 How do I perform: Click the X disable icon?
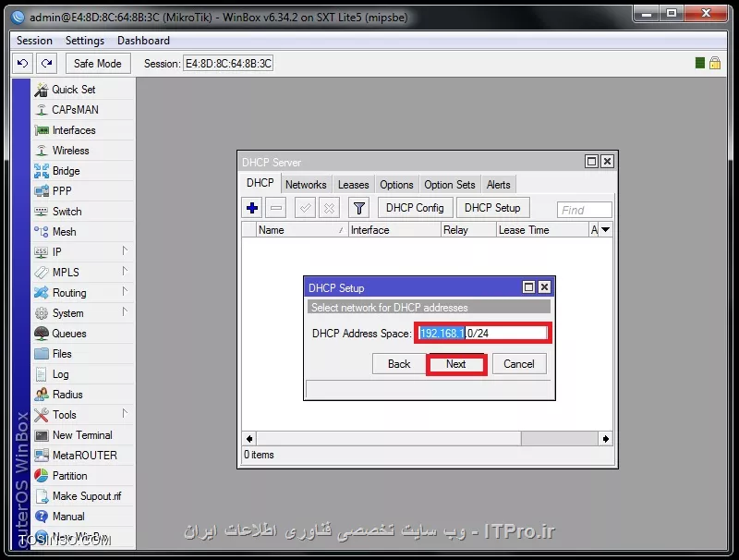[x=329, y=208]
